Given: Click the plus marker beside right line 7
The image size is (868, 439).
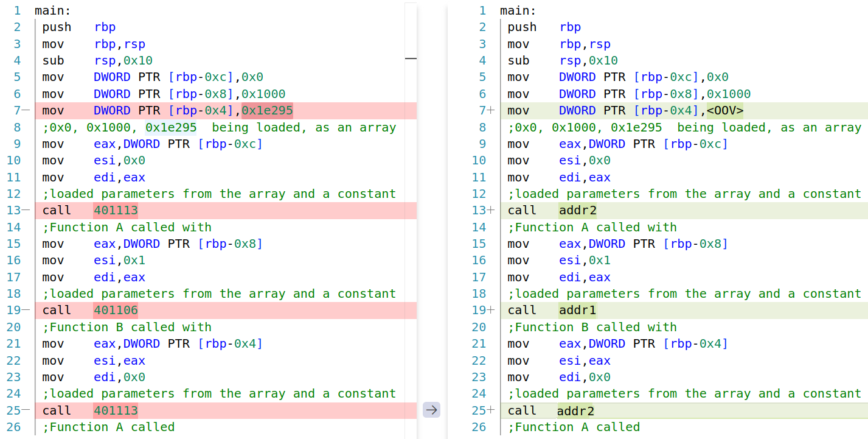Looking at the screenshot, I should pyautogui.click(x=491, y=111).
